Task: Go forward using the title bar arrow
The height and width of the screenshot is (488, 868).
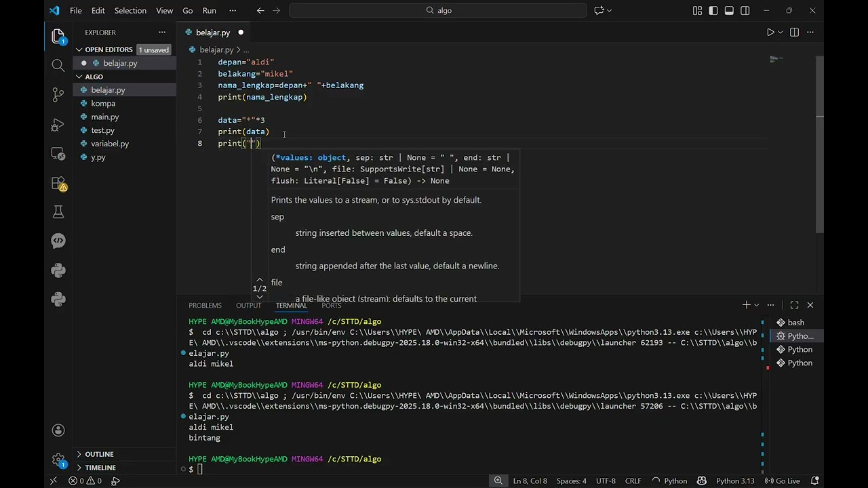Action: click(x=277, y=10)
